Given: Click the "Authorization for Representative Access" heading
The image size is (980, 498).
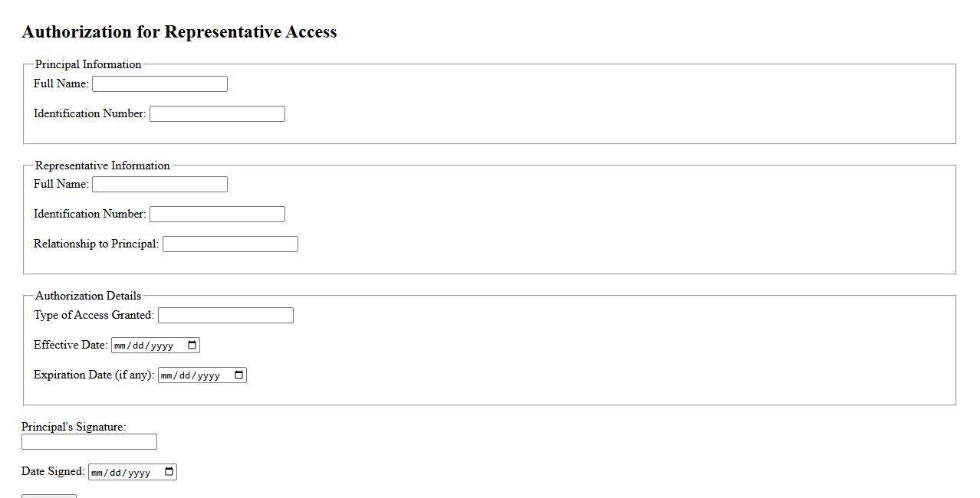Looking at the screenshot, I should click(x=179, y=32).
